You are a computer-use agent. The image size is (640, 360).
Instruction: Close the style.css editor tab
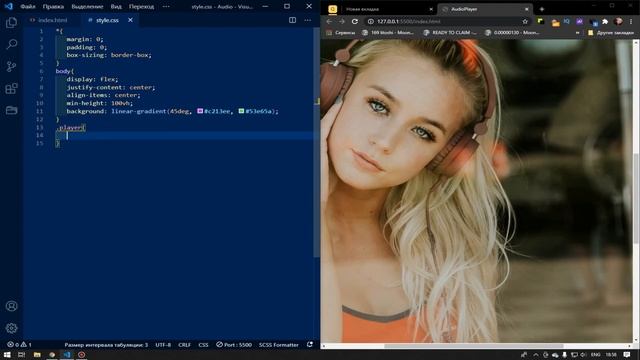pos(130,20)
